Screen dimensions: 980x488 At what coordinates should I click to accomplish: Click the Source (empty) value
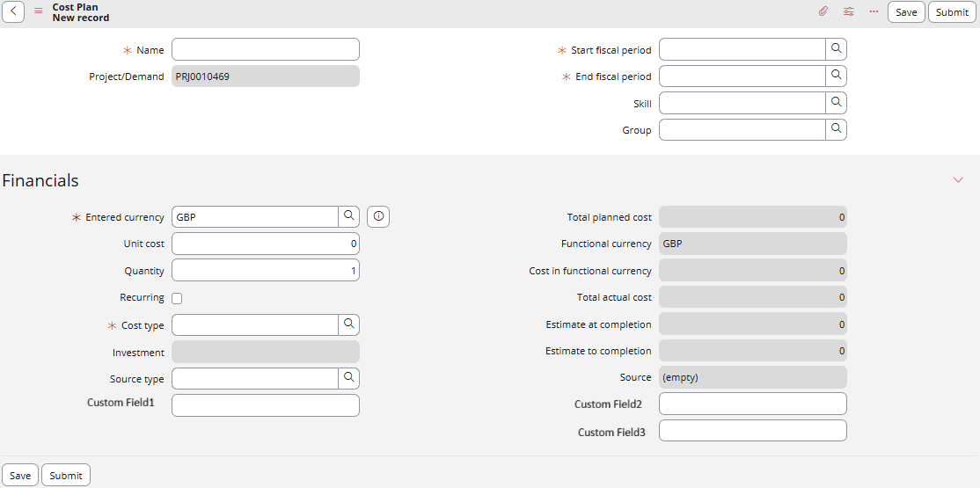753,377
